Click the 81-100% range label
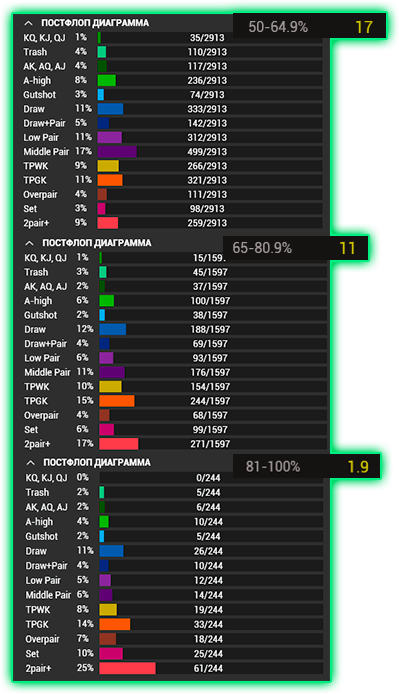The height and width of the screenshot is (694, 399). pos(273,467)
